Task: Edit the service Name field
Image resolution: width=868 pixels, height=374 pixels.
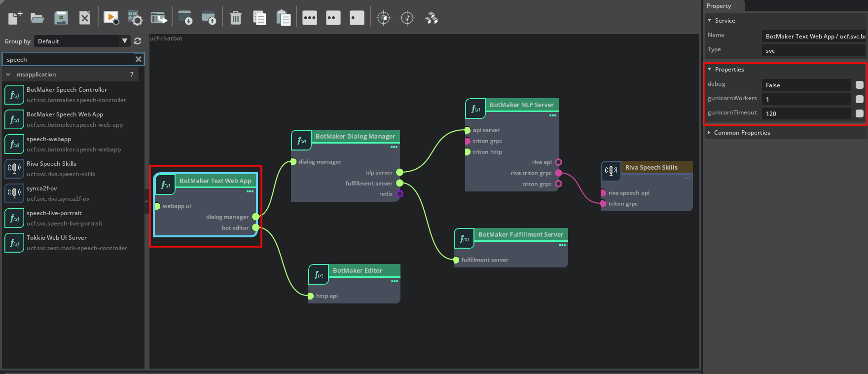Action: [813, 36]
